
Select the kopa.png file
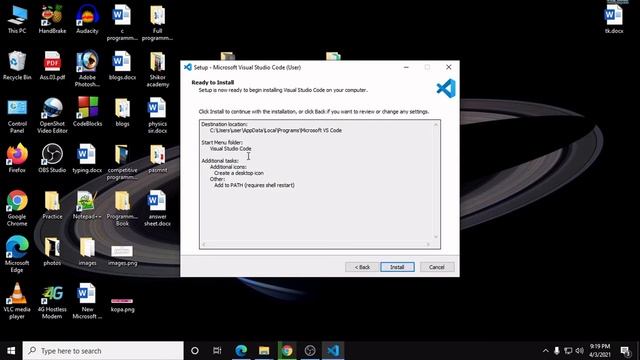pos(122,305)
